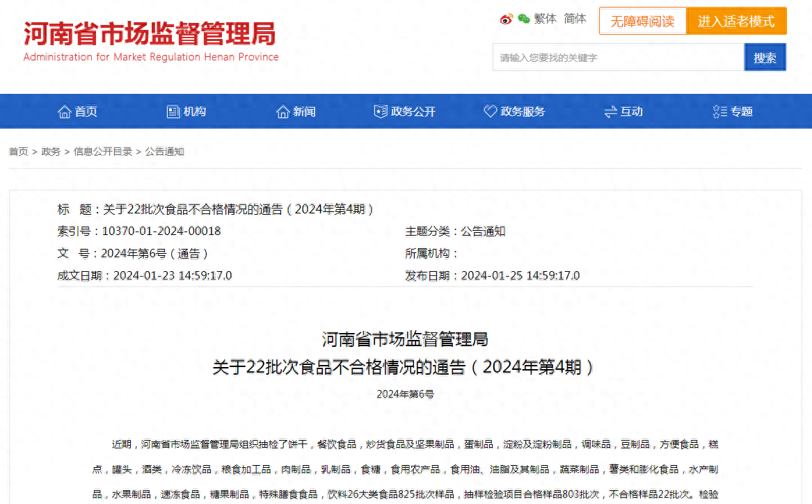Click the heart icon beside 政务服务
Screen dimensions: 812x504
490,111
